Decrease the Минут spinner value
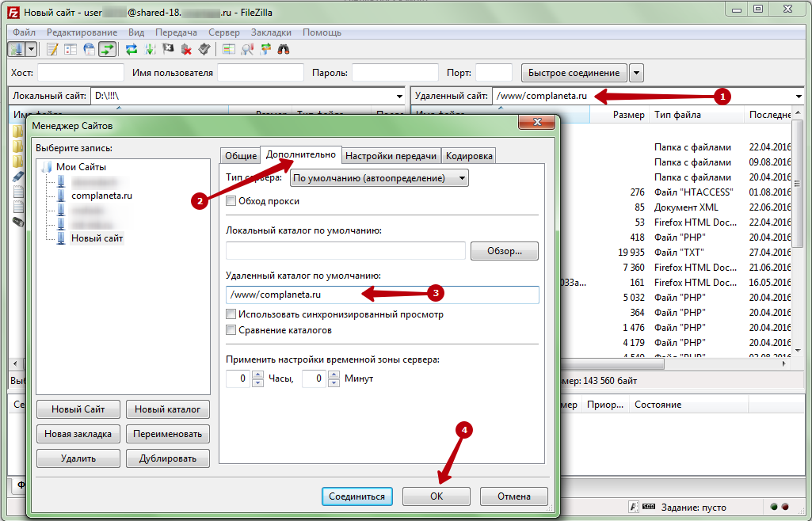The height and width of the screenshot is (521, 812). tap(334, 383)
